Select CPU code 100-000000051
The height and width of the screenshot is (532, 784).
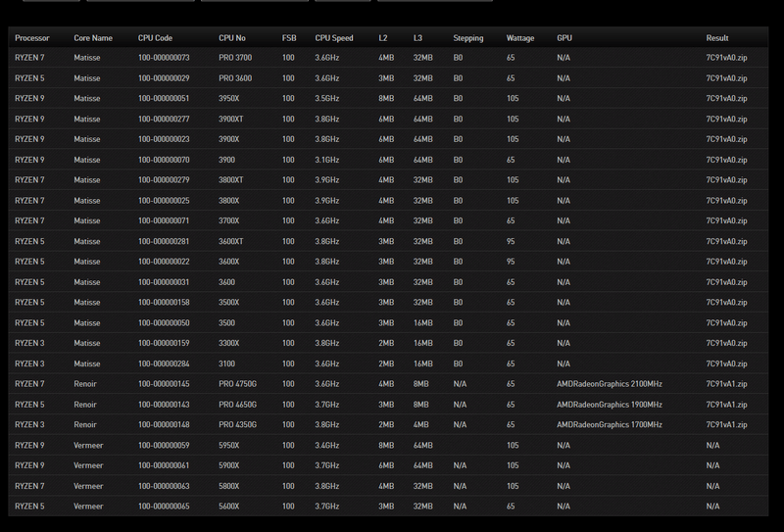164,99
